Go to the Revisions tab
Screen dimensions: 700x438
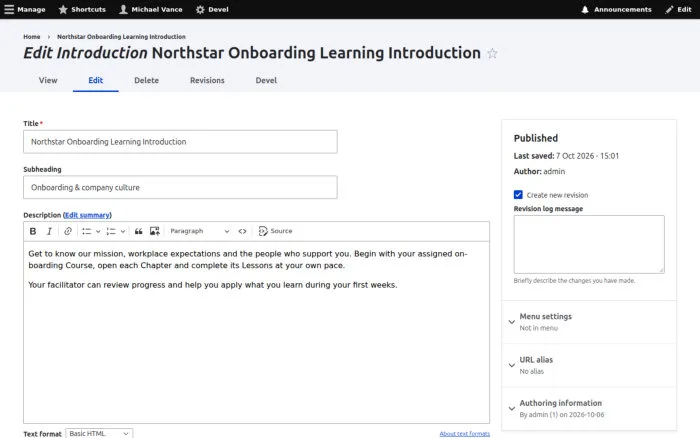(x=207, y=80)
